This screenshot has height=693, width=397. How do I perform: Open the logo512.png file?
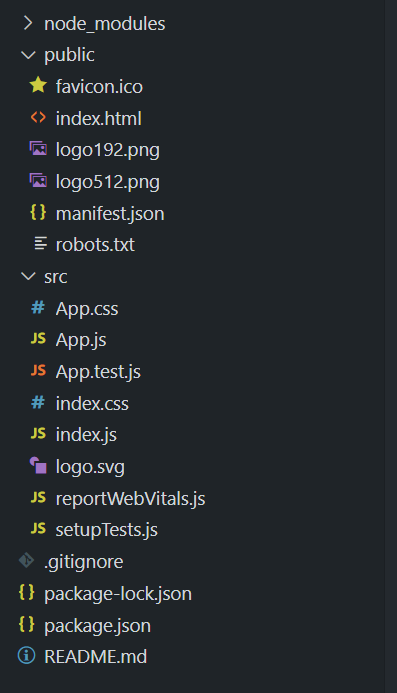coord(108,183)
